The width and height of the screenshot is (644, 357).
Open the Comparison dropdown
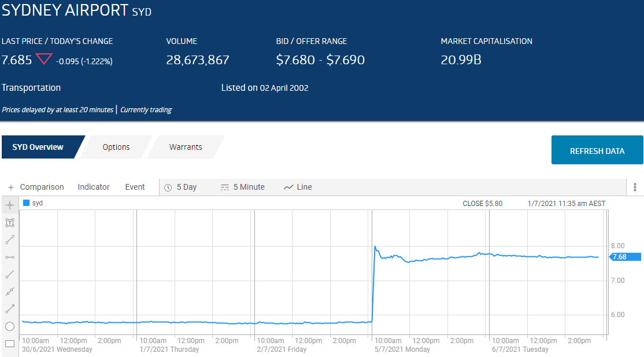pyautogui.click(x=42, y=187)
